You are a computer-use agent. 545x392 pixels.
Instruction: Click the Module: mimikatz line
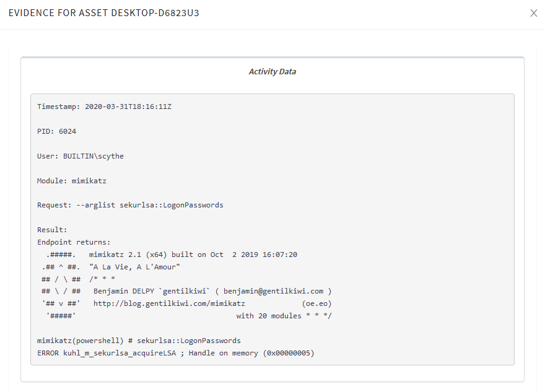click(72, 181)
